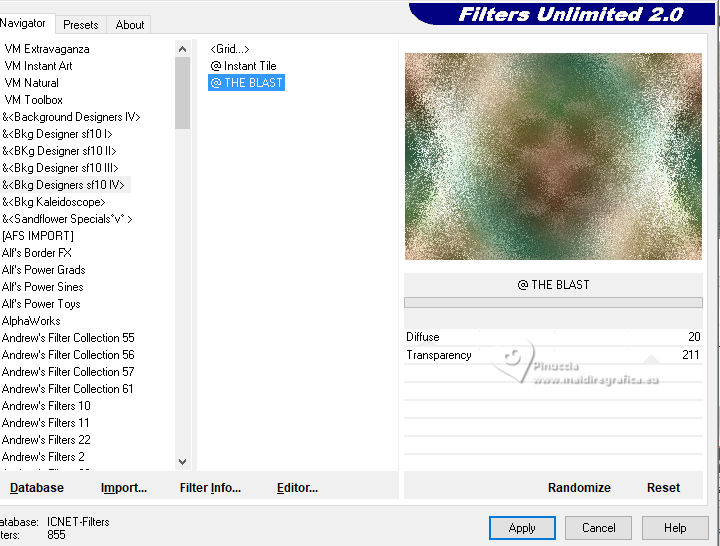Select Andrew's Filter Collection 61

click(x=68, y=389)
